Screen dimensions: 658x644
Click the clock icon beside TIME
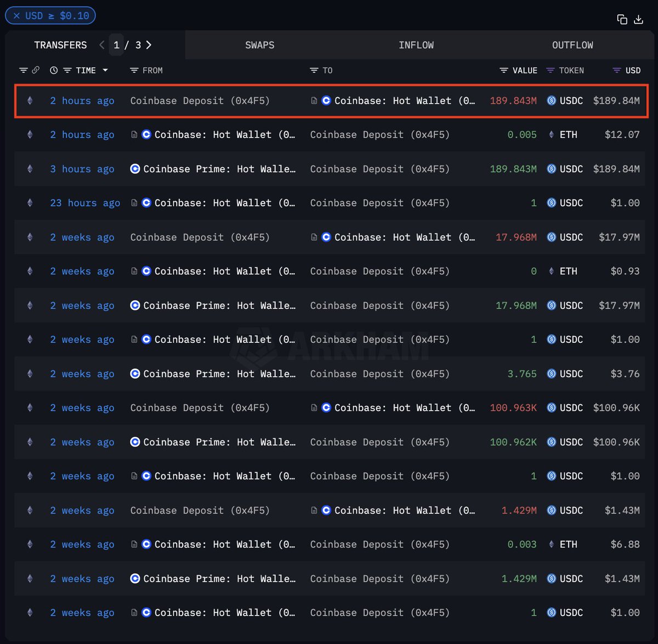54,70
